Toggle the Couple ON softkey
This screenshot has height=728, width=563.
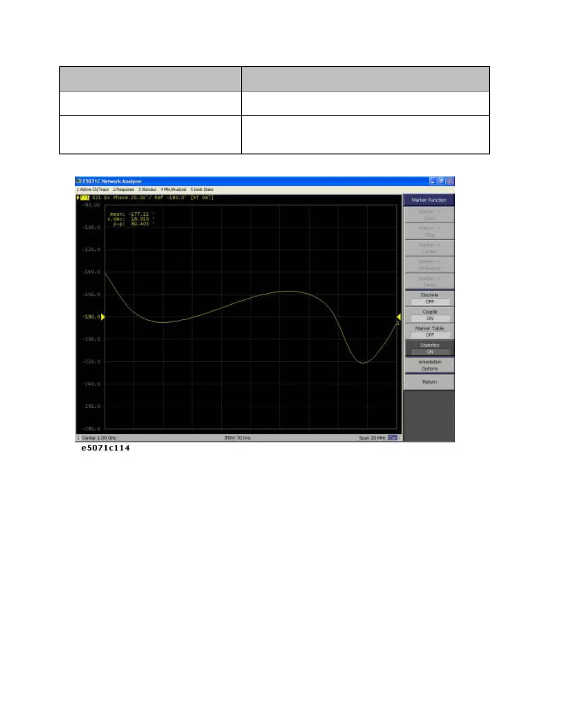pyautogui.click(x=429, y=315)
